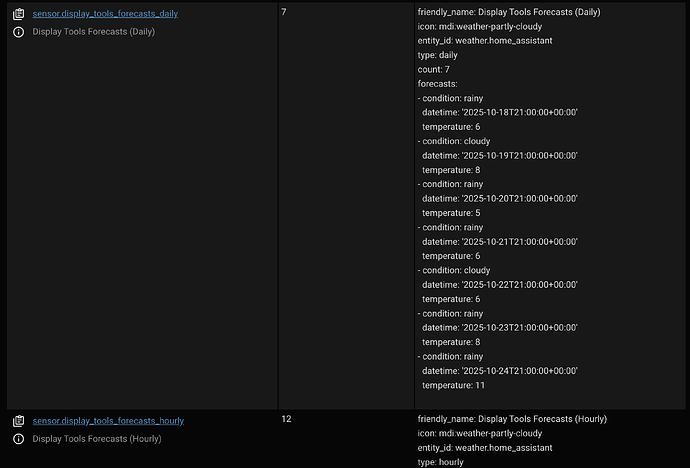690x468 pixels.
Task: Click the daily sensor state value 7
Action: tap(284, 12)
